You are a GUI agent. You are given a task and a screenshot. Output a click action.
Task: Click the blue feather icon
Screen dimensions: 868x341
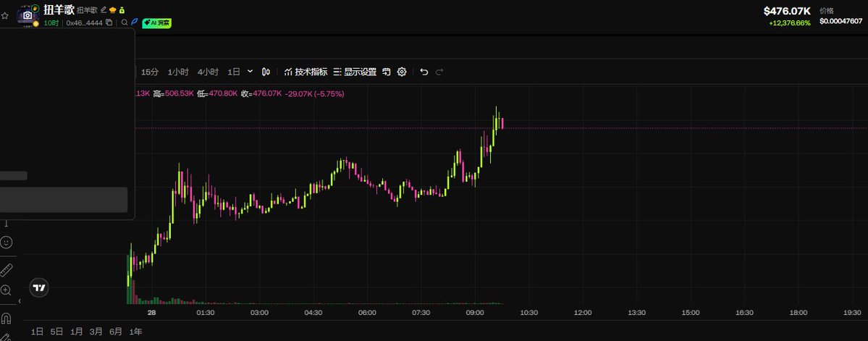[x=134, y=22]
